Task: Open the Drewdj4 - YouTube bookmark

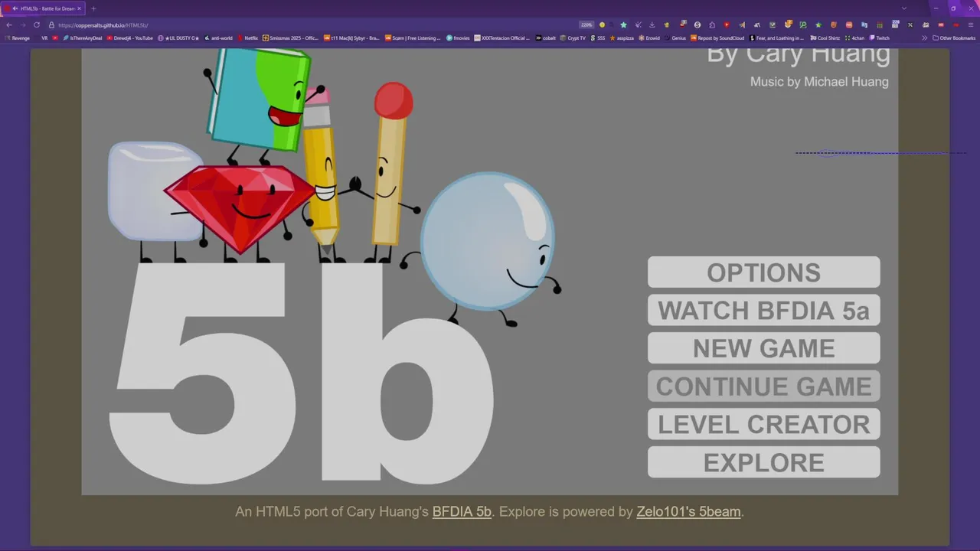Action: tap(130, 37)
